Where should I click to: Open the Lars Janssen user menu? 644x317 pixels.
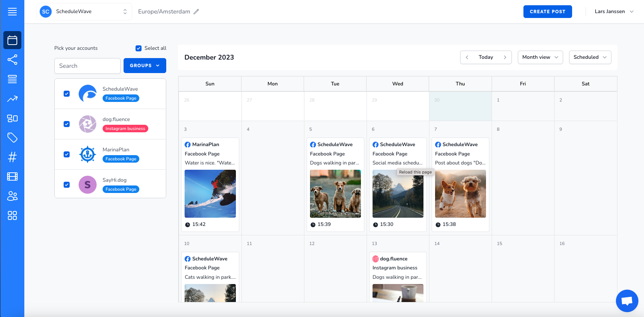click(614, 12)
